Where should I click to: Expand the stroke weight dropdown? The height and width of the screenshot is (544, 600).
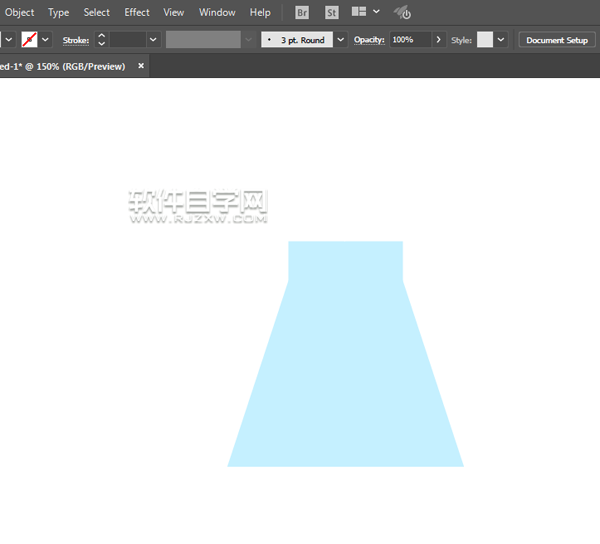(x=153, y=40)
